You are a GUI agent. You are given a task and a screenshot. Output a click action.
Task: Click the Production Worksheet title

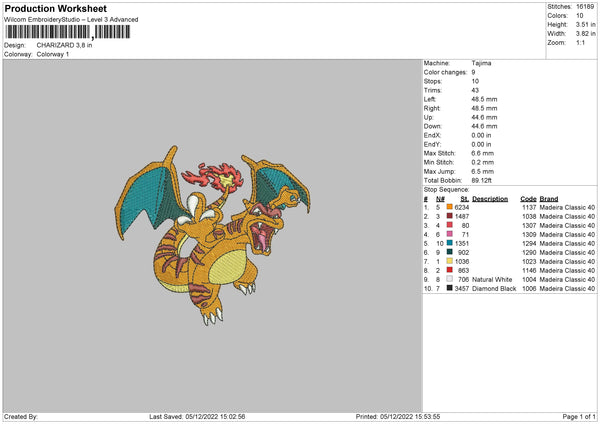(55, 8)
